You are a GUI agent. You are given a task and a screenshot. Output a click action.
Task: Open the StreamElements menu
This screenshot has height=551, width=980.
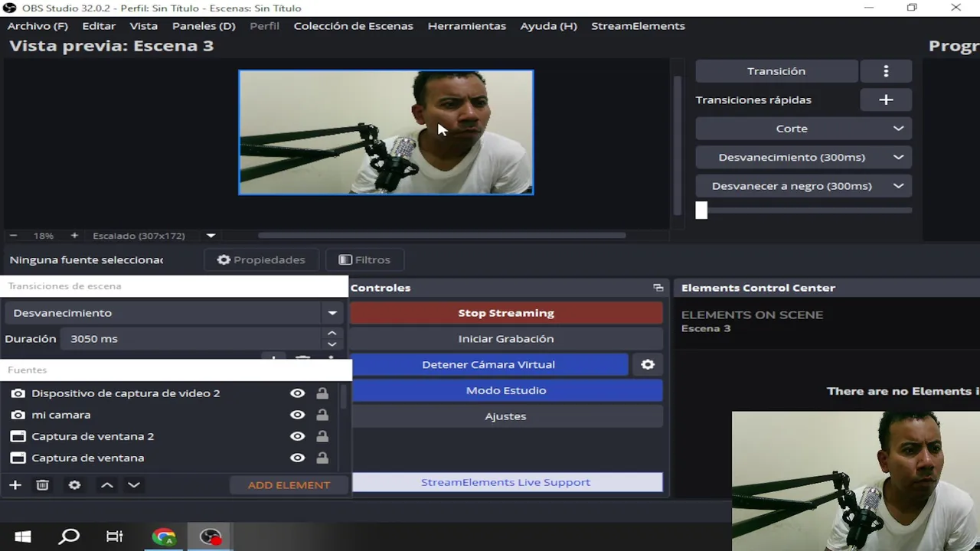click(x=638, y=26)
